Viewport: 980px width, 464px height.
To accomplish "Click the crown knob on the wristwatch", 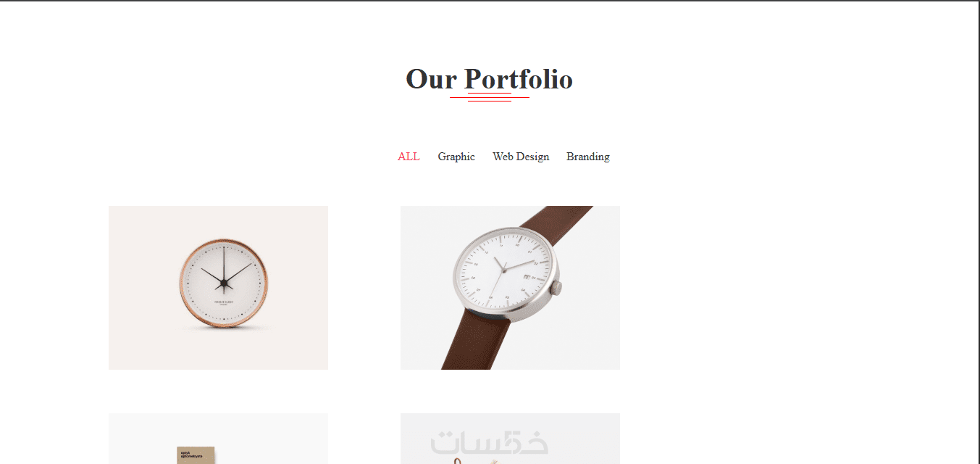I will pyautogui.click(x=556, y=288).
